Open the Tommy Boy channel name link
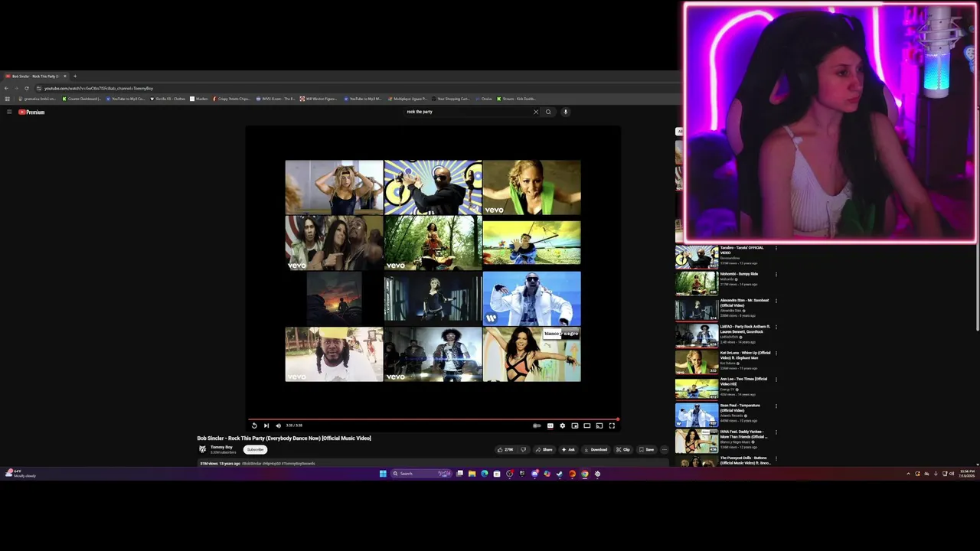The height and width of the screenshot is (551, 980). point(221,447)
